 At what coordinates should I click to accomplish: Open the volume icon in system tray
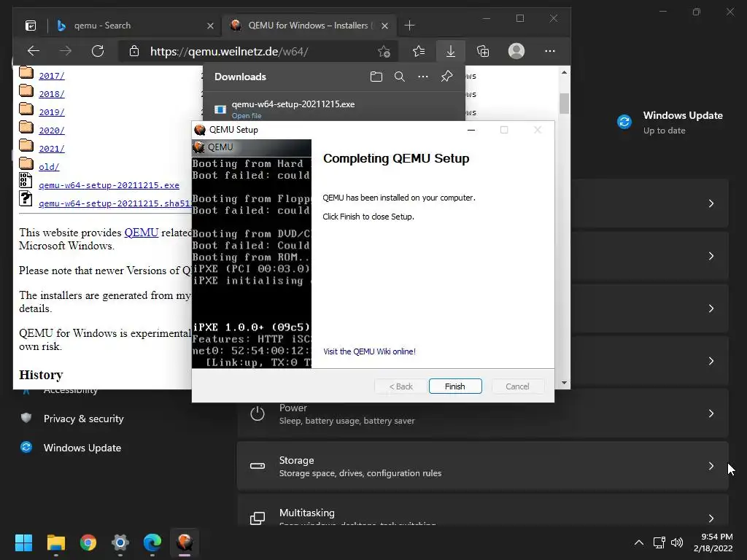pyautogui.click(x=676, y=542)
